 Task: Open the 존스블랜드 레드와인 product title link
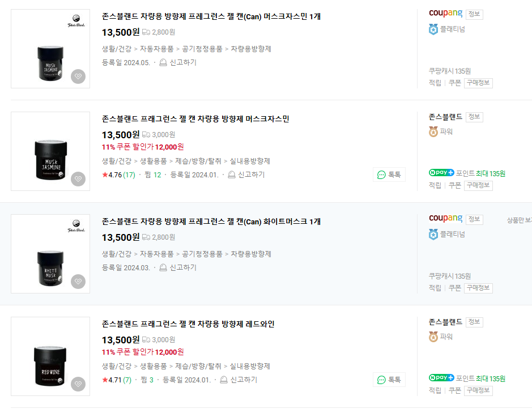tap(188, 324)
